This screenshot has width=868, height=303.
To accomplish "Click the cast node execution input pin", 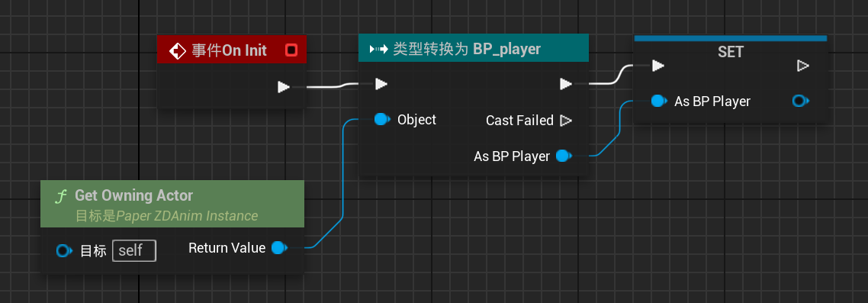I will click(x=381, y=84).
